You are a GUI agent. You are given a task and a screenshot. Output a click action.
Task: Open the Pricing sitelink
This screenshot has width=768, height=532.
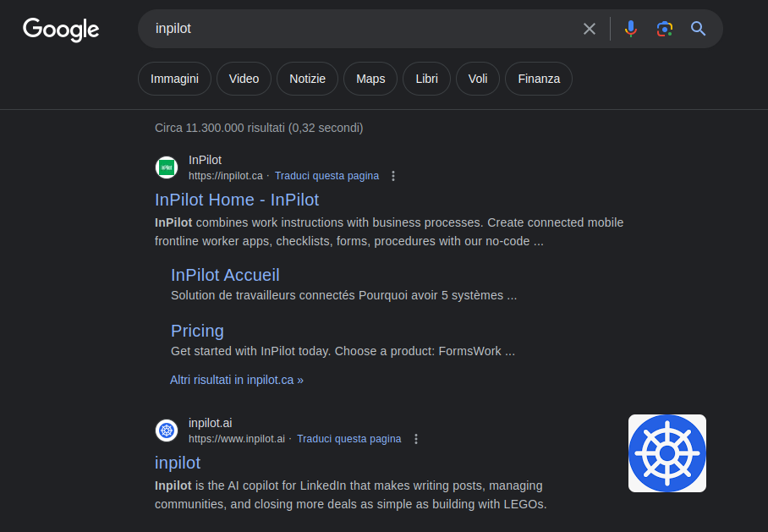pos(197,331)
